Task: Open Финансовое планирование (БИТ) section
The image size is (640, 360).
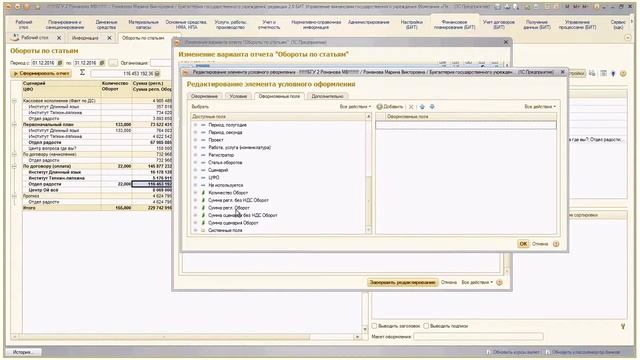Action: click(x=454, y=24)
